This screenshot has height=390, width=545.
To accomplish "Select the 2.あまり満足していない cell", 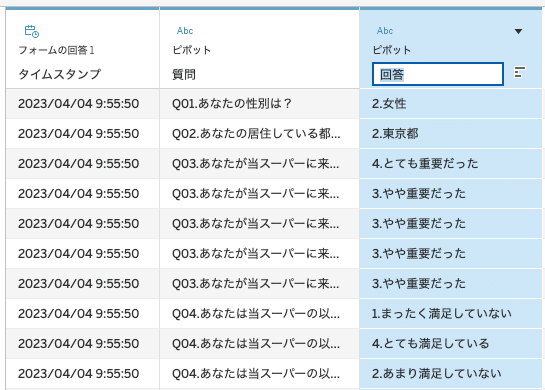I will coord(450,373).
